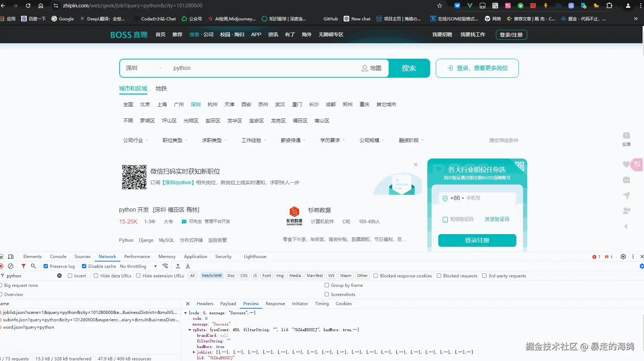
Task: Check Hide data URLs
Action: coord(96,276)
